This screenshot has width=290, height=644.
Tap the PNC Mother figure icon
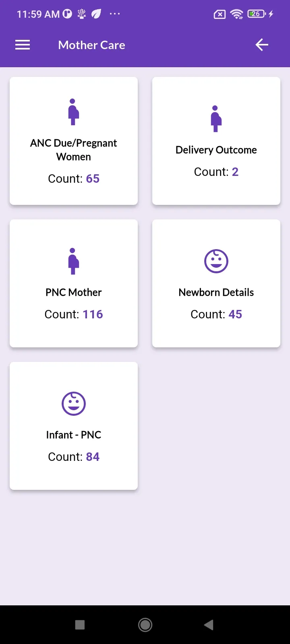[73, 261]
